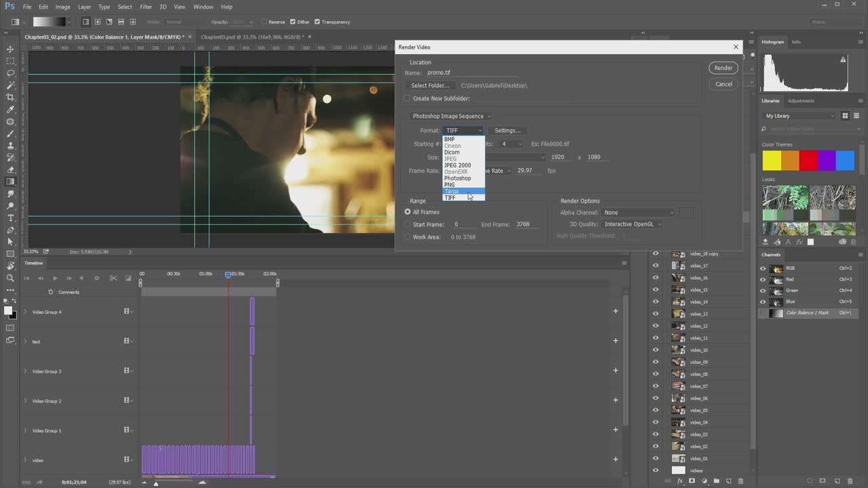
Task: Select the Crop tool
Action: [10, 98]
